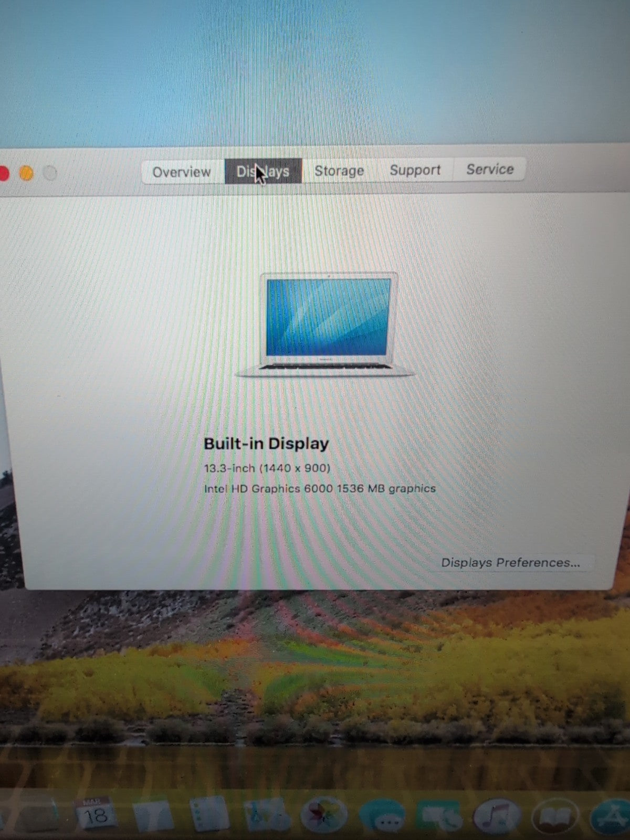Screen dimensions: 630x840
Task: Switch to the Service tab
Action: [489, 169]
